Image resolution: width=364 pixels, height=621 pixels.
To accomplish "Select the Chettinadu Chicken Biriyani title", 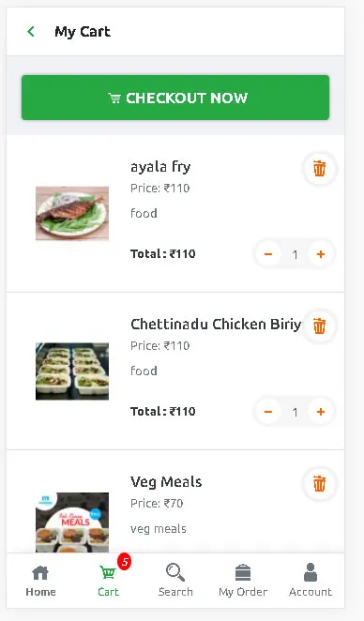I will pyautogui.click(x=216, y=325).
